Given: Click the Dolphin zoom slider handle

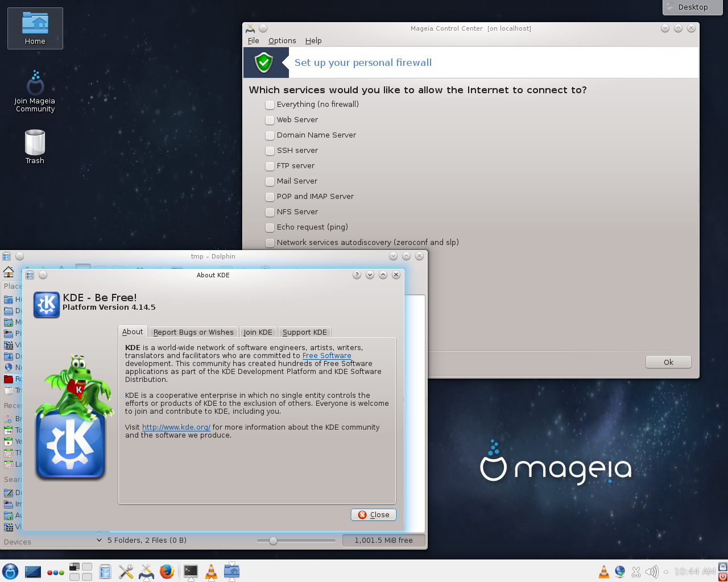Looking at the screenshot, I should click(273, 541).
